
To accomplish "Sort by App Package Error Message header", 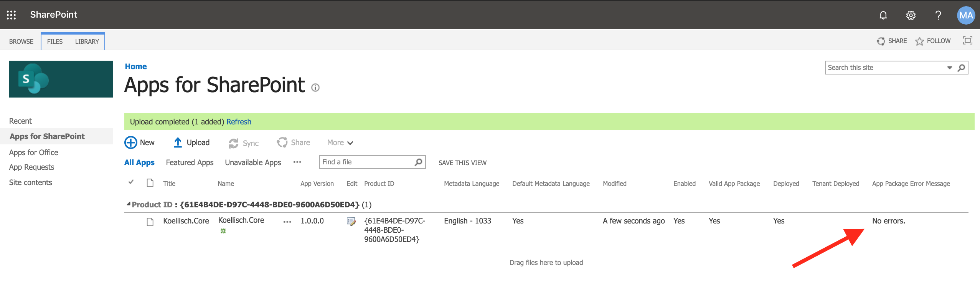I will [911, 184].
